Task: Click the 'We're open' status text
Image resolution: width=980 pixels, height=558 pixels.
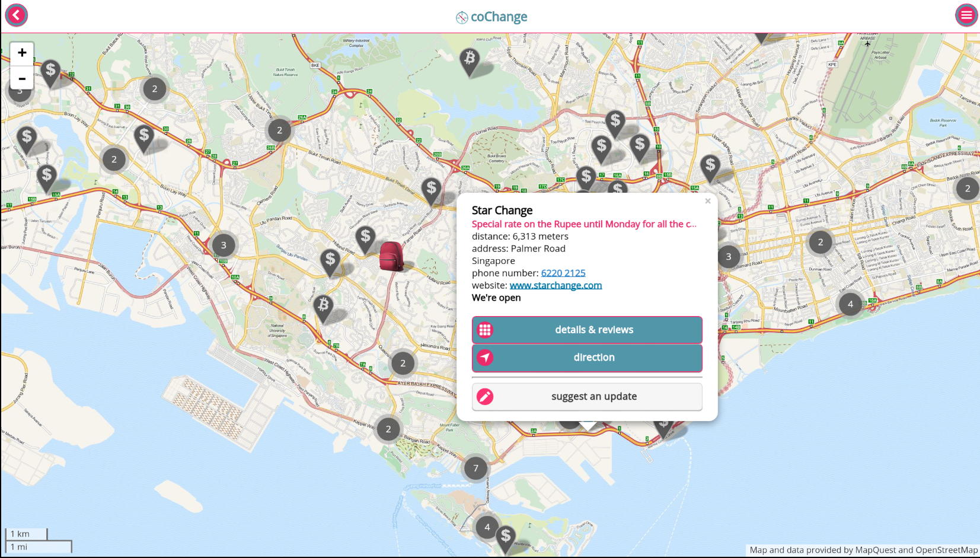Action: (496, 298)
